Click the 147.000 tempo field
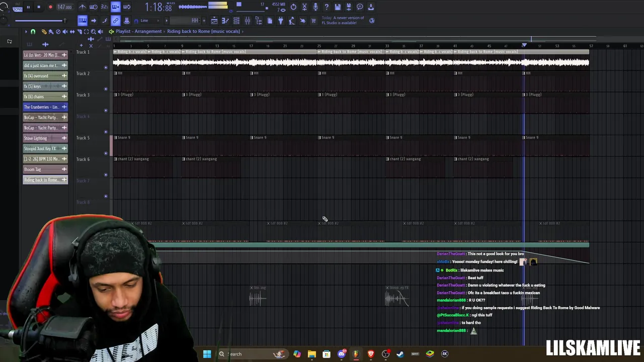Screen dimensions: 644x362 click(x=65, y=7)
